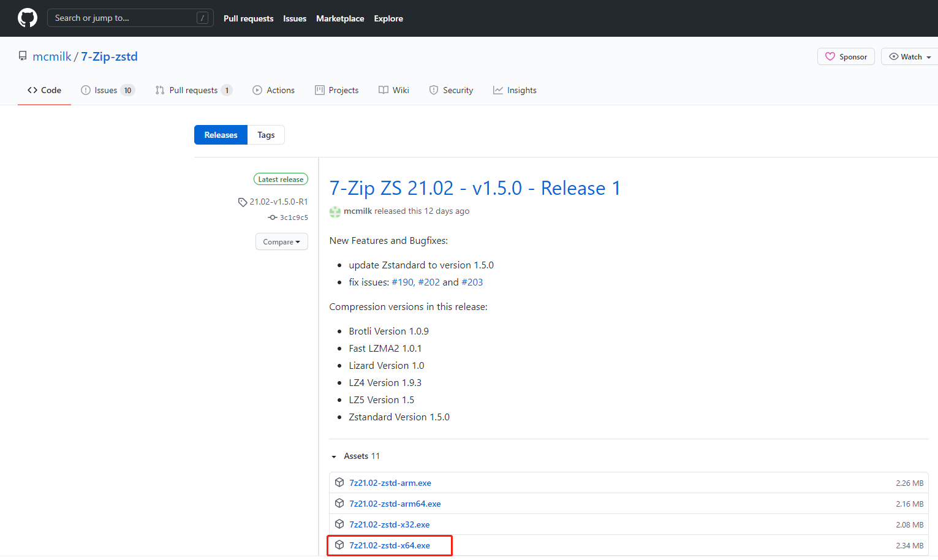
Task: Open tag 21.02-v1.5.0-R1
Action: point(279,202)
